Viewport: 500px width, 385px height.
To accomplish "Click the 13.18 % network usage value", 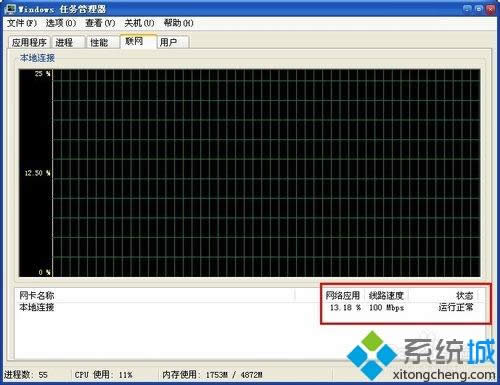I will click(x=345, y=308).
